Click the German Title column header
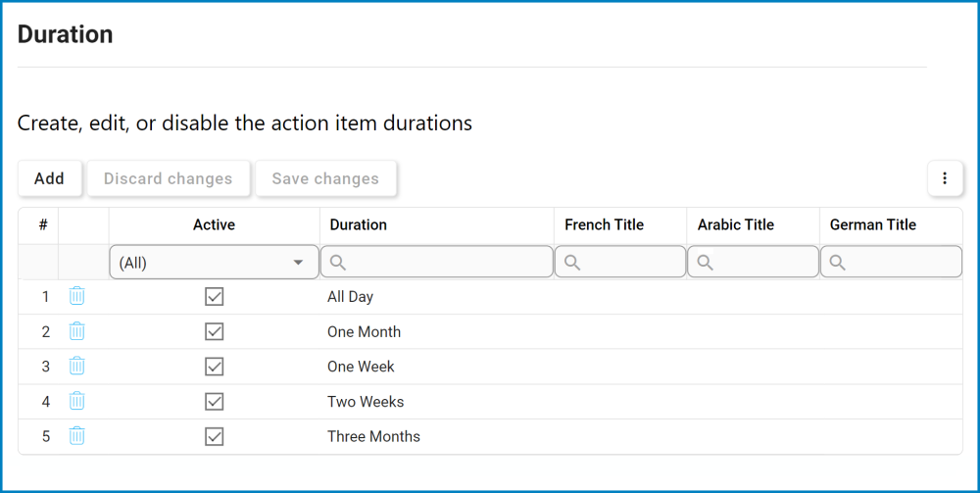 (x=872, y=224)
